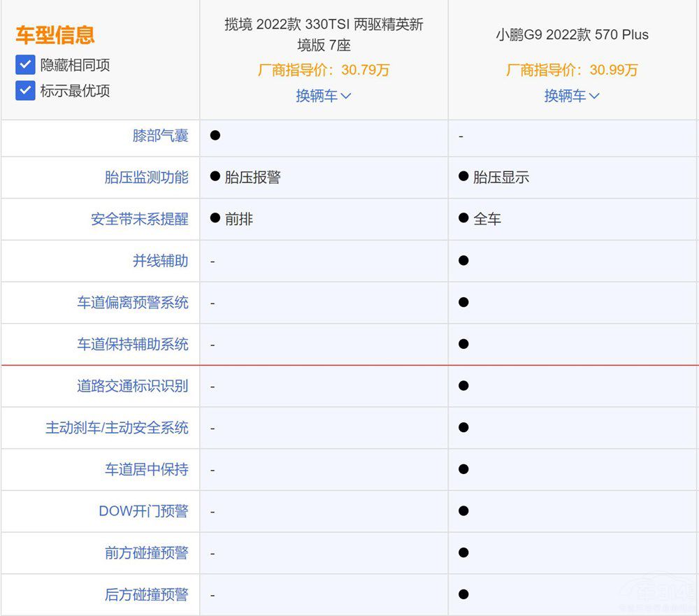Click the 揽境 2022款 330TSI model name

pyautogui.click(x=324, y=34)
